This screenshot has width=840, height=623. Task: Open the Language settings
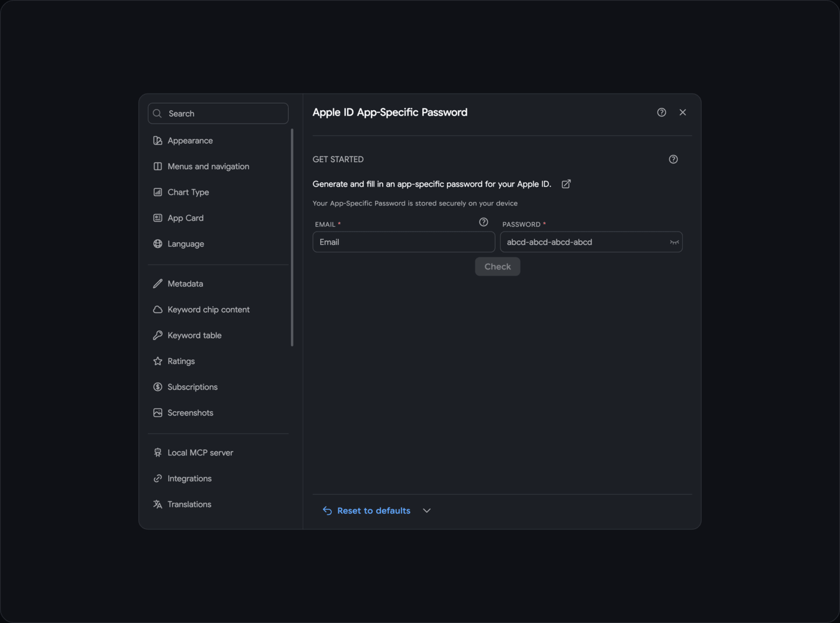click(218, 244)
